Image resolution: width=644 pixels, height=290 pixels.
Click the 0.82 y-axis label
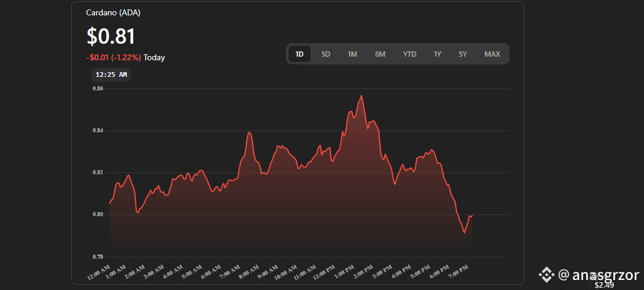(x=97, y=172)
